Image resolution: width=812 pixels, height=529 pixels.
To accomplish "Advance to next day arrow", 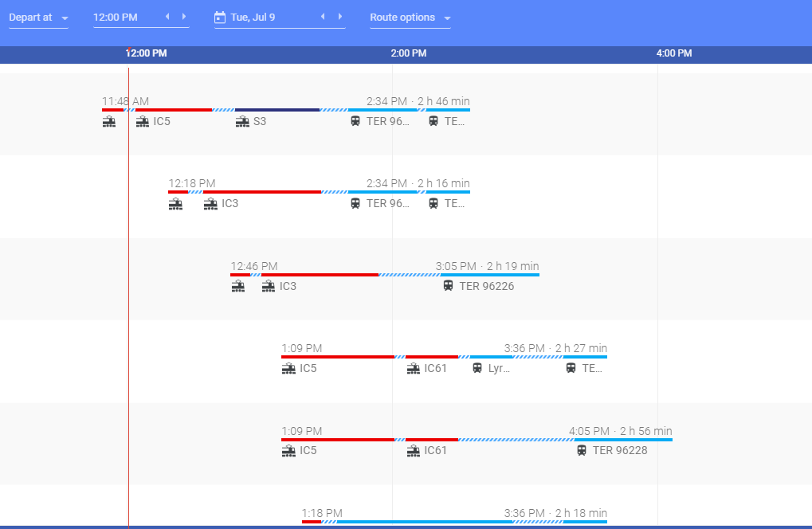I will 340,17.
